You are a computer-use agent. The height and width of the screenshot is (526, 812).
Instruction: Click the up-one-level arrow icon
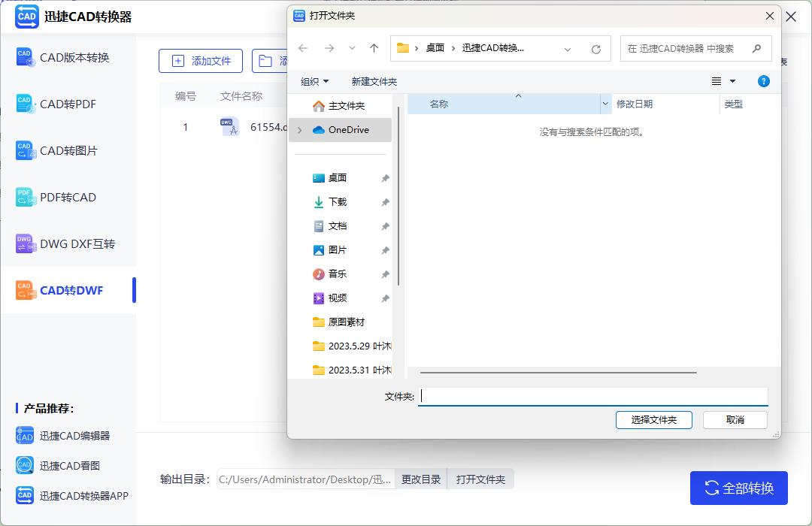tap(374, 47)
